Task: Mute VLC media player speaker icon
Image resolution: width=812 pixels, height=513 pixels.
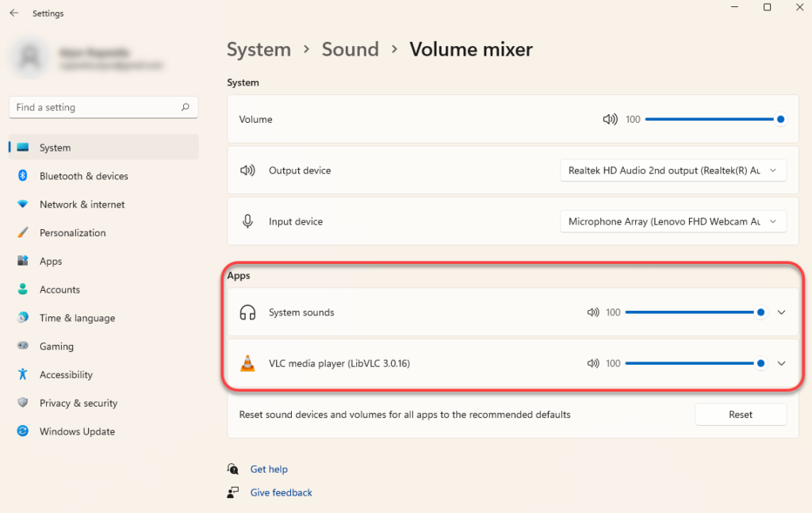Action: 593,363
